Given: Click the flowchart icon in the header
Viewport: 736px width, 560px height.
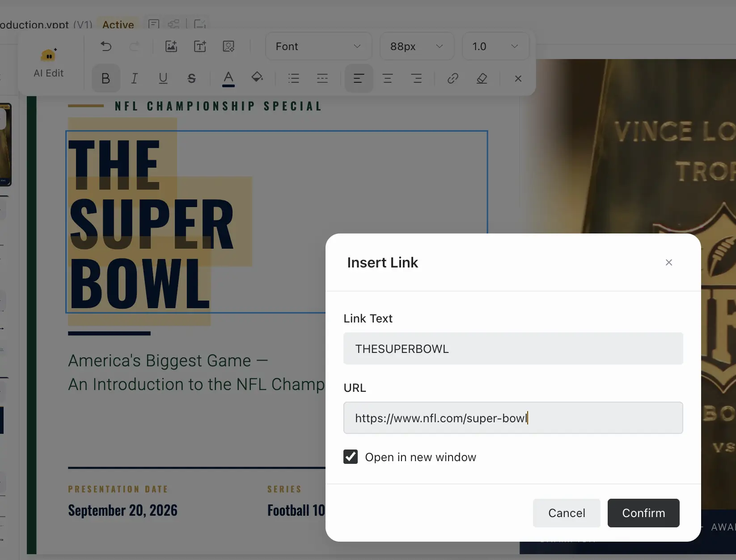Looking at the screenshot, I should (x=174, y=24).
